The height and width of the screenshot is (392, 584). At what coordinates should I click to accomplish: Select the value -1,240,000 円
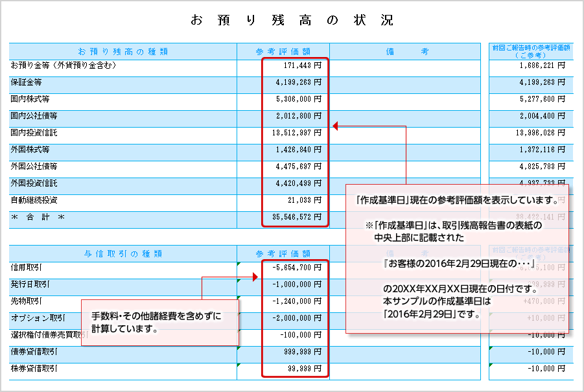pos(296,301)
